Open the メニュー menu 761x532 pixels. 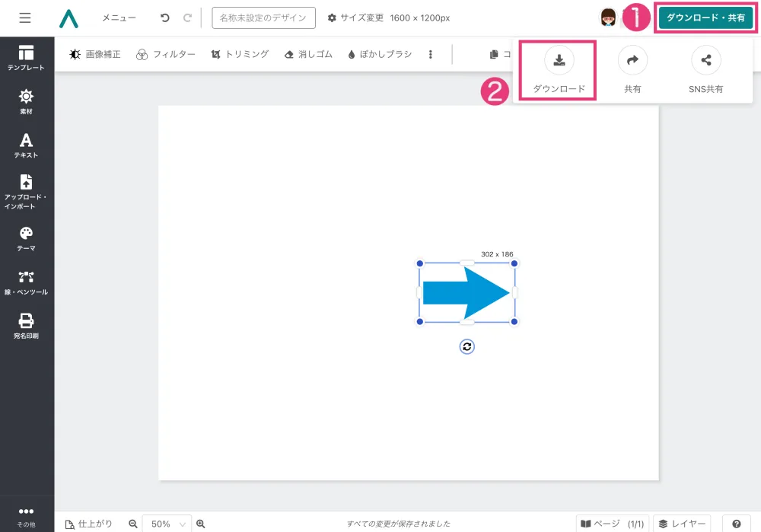click(x=119, y=18)
